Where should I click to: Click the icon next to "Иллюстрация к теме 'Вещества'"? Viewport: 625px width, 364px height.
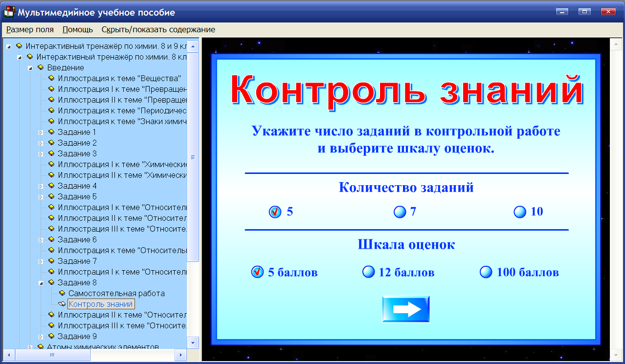point(51,78)
